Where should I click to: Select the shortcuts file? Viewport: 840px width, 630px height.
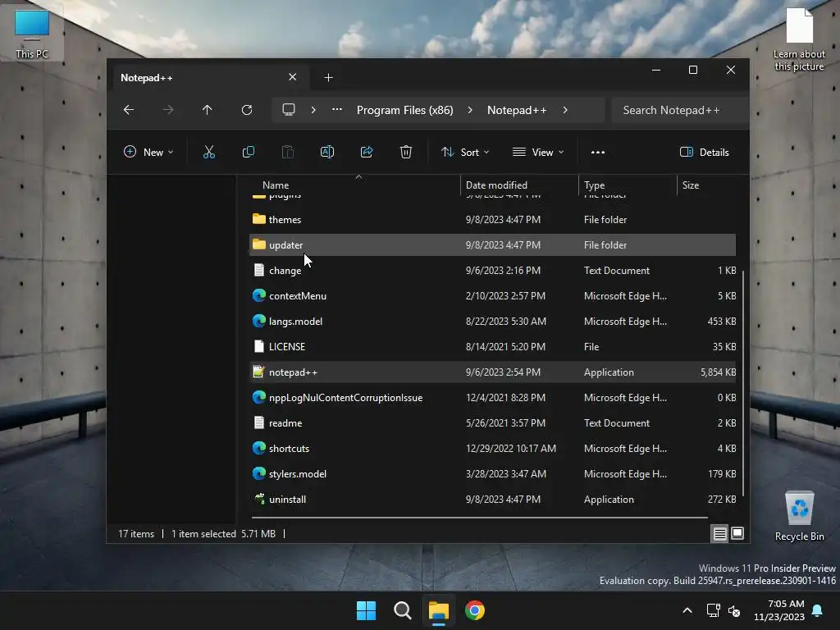(493, 448)
